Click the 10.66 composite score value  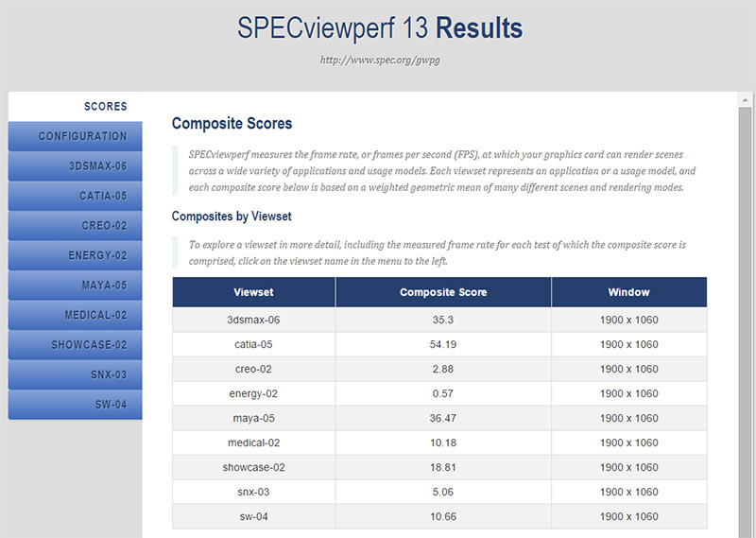443,517
